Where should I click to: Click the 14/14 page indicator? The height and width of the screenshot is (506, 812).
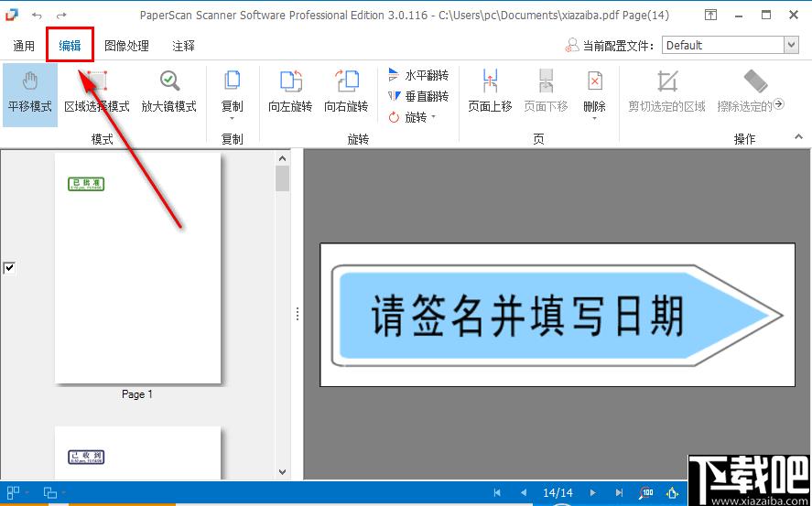pos(558,492)
